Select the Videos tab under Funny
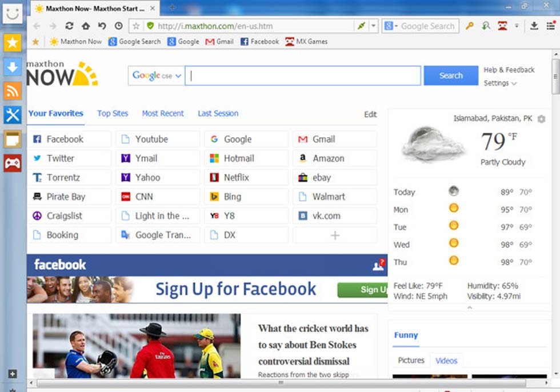Screen dimensions: 560x392 [446, 361]
